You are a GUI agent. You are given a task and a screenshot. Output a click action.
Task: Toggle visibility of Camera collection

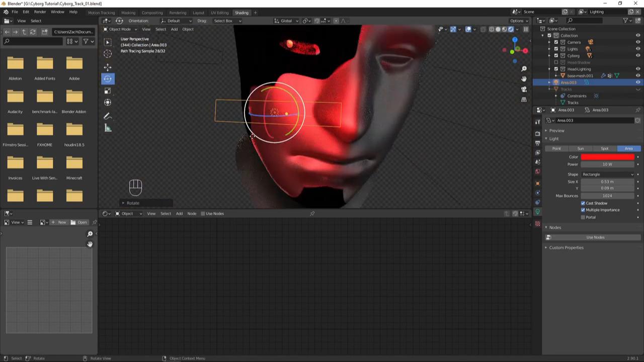638,42
